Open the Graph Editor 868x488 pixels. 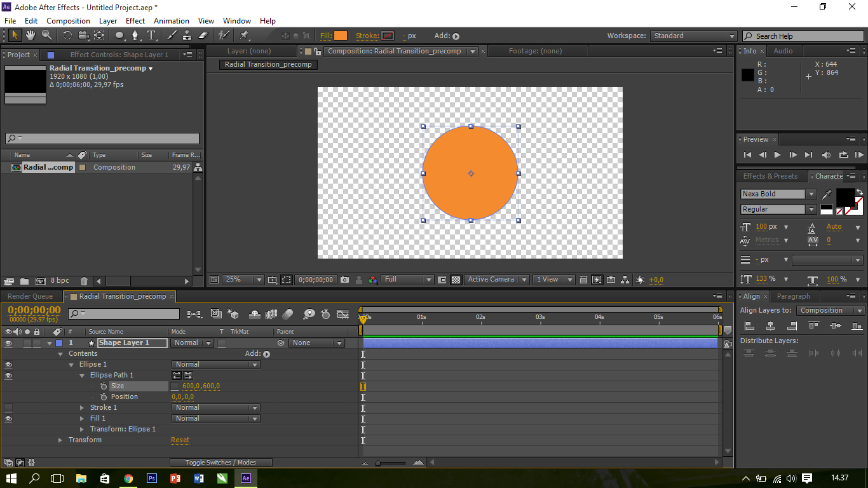click(x=343, y=314)
